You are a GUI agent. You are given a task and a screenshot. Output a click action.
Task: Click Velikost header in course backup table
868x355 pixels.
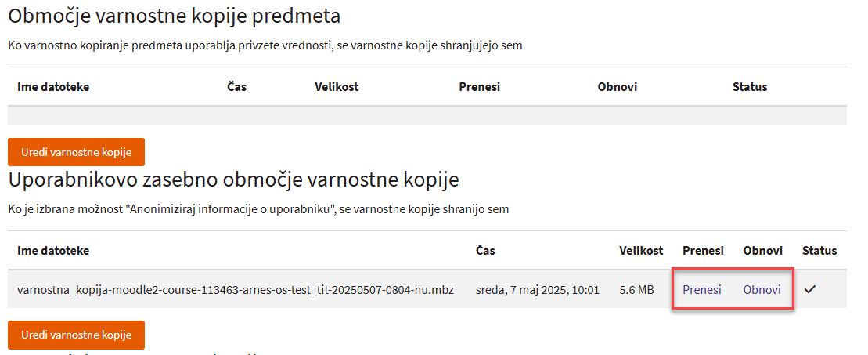[x=337, y=87]
